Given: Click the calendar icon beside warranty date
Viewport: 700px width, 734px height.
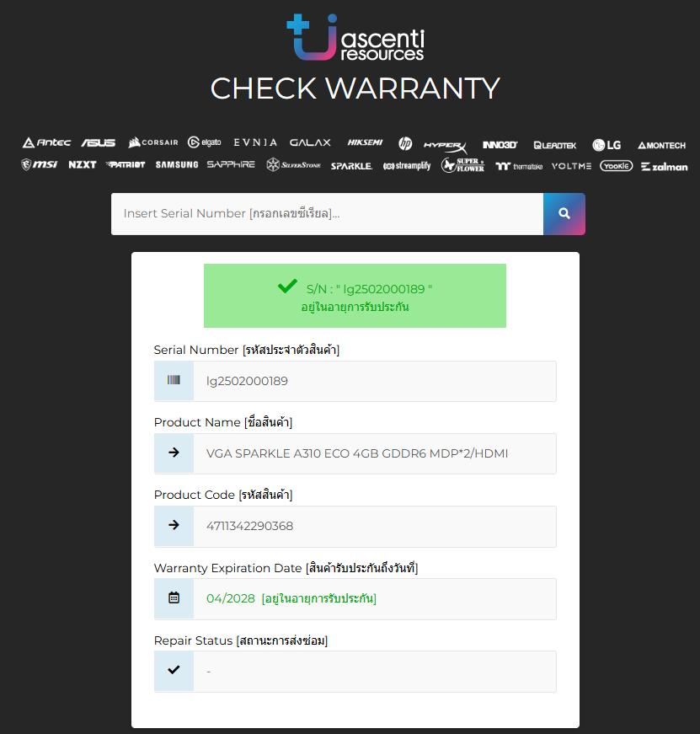Looking at the screenshot, I should pos(174,597).
